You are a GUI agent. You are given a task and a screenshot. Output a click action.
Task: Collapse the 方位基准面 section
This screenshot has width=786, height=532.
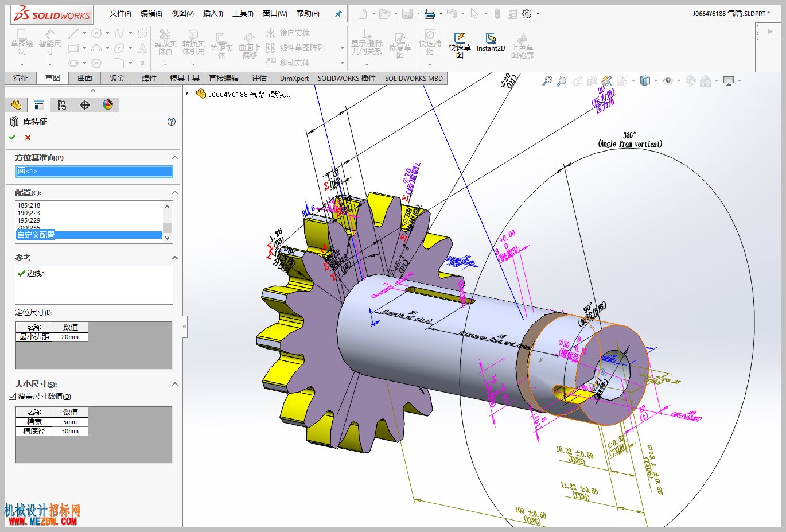point(175,157)
